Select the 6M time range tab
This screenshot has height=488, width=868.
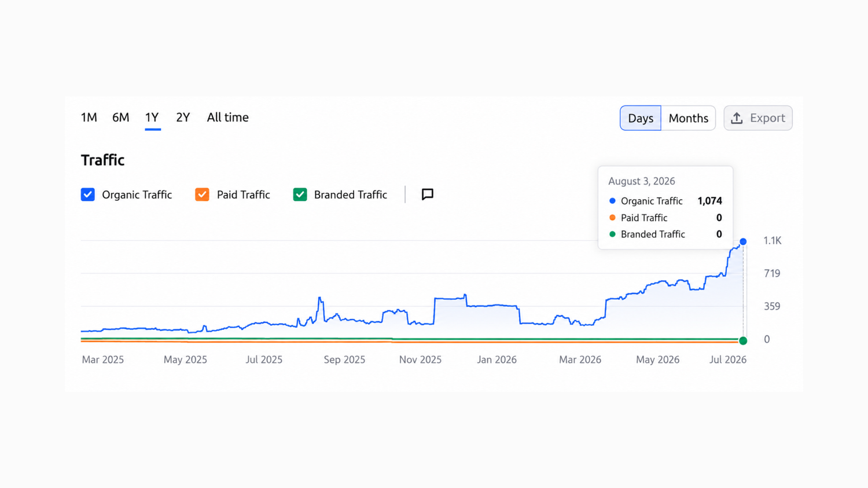[120, 118]
